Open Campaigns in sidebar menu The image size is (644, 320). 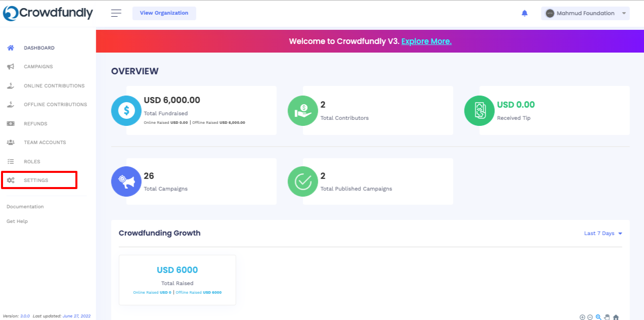point(38,67)
